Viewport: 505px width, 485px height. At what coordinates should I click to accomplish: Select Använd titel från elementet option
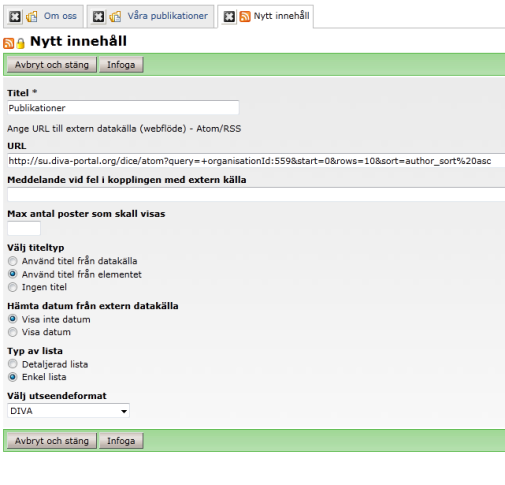click(x=13, y=274)
